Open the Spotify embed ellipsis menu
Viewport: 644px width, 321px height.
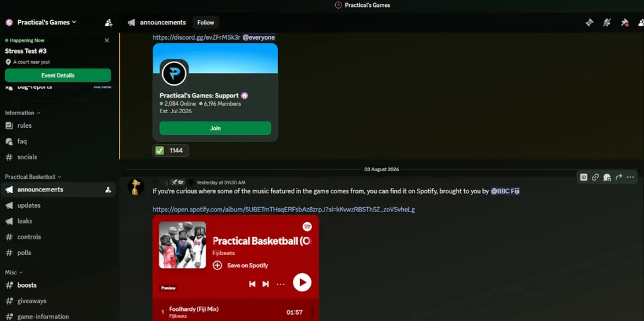pos(280,284)
